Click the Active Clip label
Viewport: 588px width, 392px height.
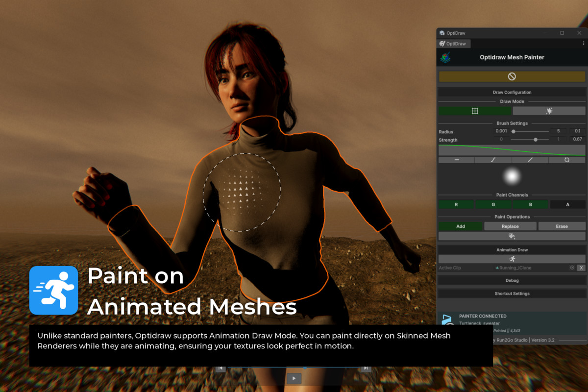(449, 268)
